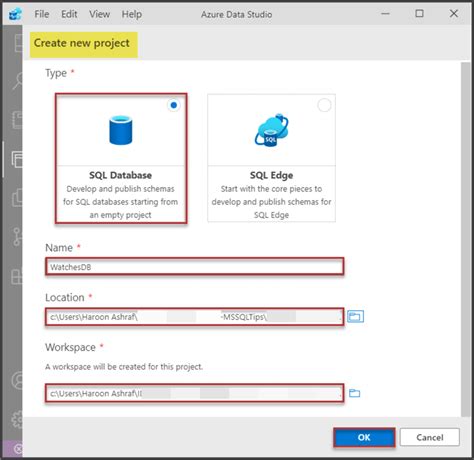
Task: Minimize the Azure Data Studio window
Action: tap(385, 14)
